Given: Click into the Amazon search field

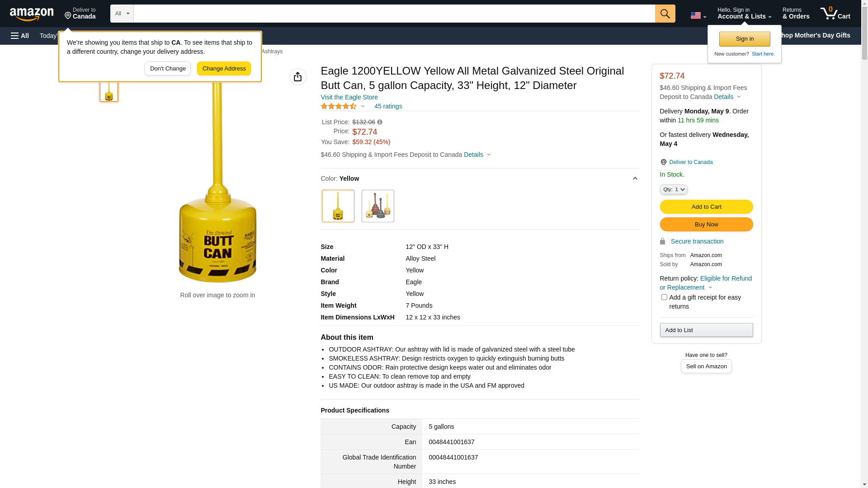Looking at the screenshot, I should [x=393, y=14].
